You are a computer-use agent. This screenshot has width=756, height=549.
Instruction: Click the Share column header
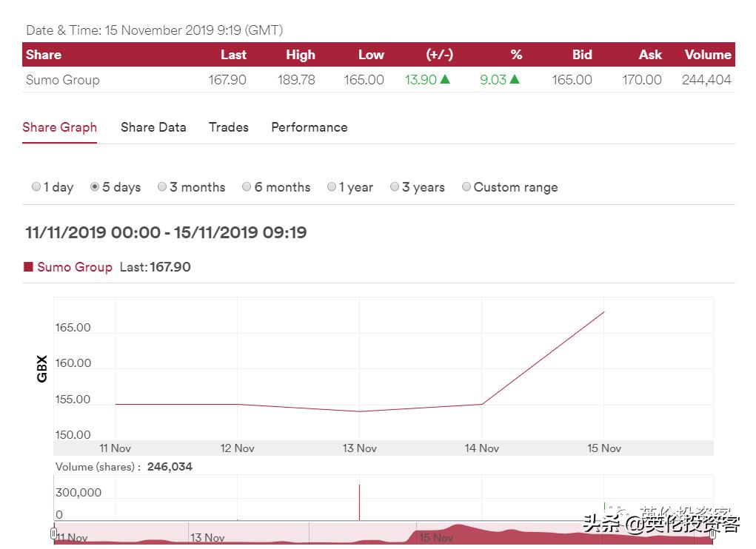click(x=44, y=55)
